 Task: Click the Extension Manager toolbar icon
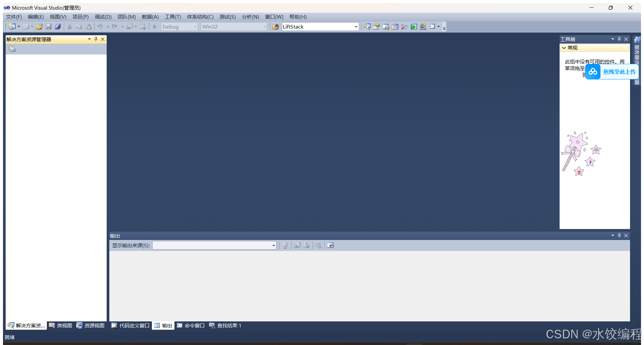[423, 27]
